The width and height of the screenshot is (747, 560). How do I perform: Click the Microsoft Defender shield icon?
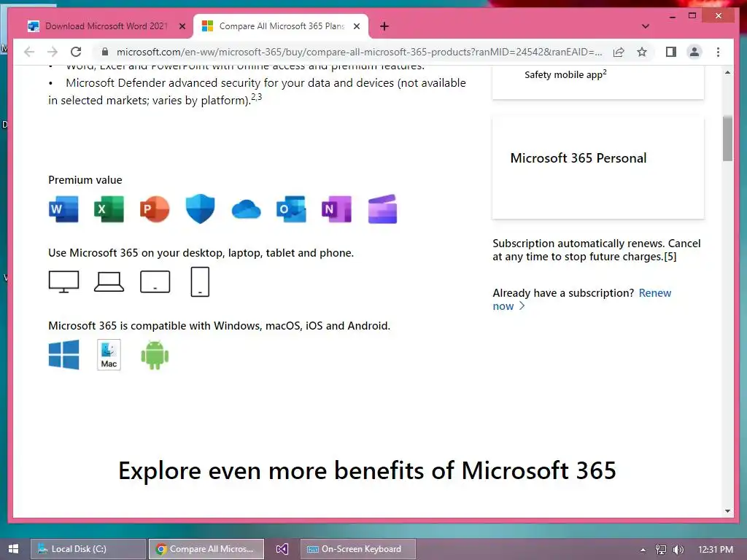(200, 209)
